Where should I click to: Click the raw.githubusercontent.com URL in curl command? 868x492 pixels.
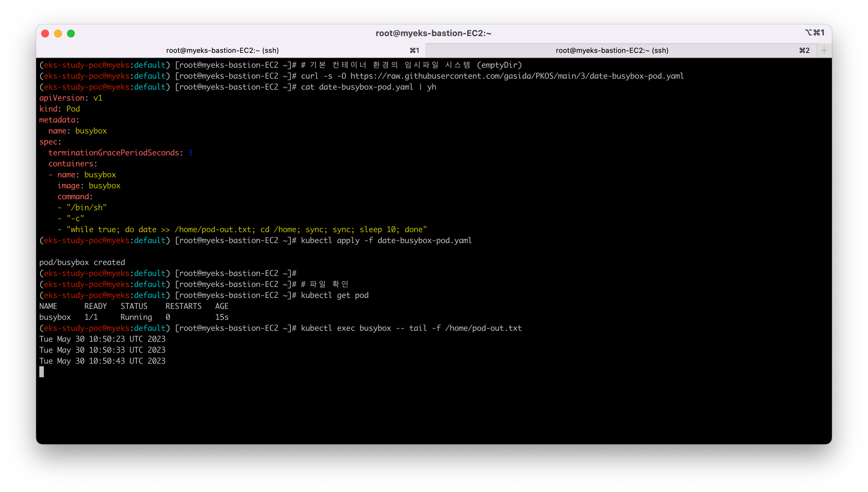click(517, 76)
